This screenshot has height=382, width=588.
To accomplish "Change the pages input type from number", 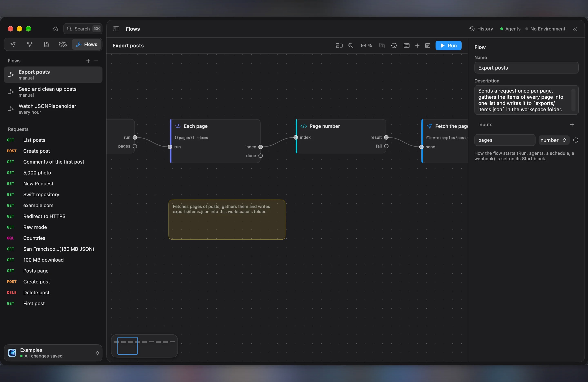I will click(554, 140).
